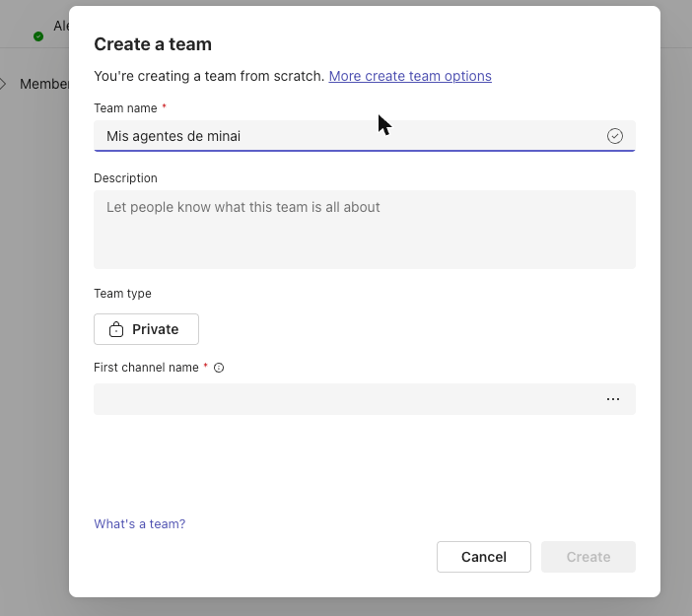Open the What's a team? link
The width and height of the screenshot is (692, 616).
pos(139,523)
